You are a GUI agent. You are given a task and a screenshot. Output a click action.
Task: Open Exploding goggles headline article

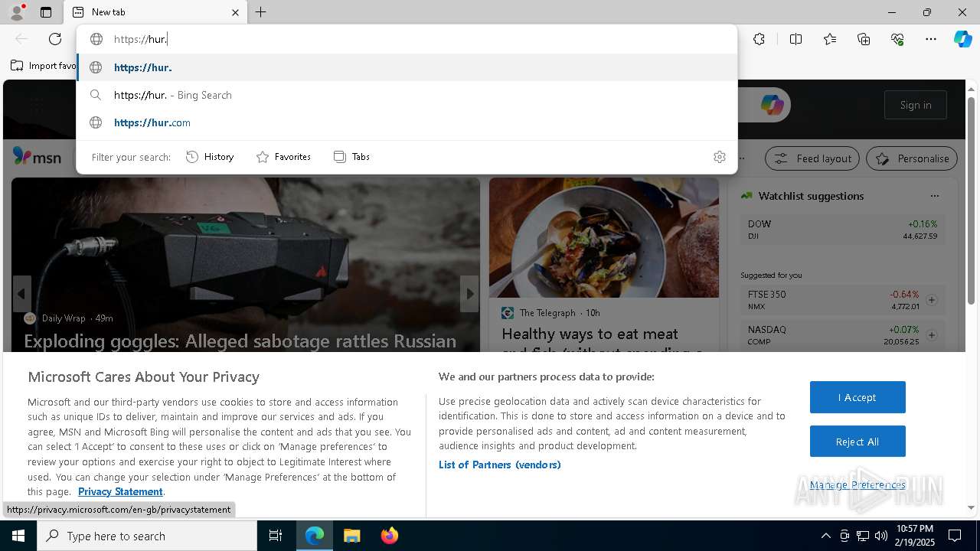(x=240, y=341)
